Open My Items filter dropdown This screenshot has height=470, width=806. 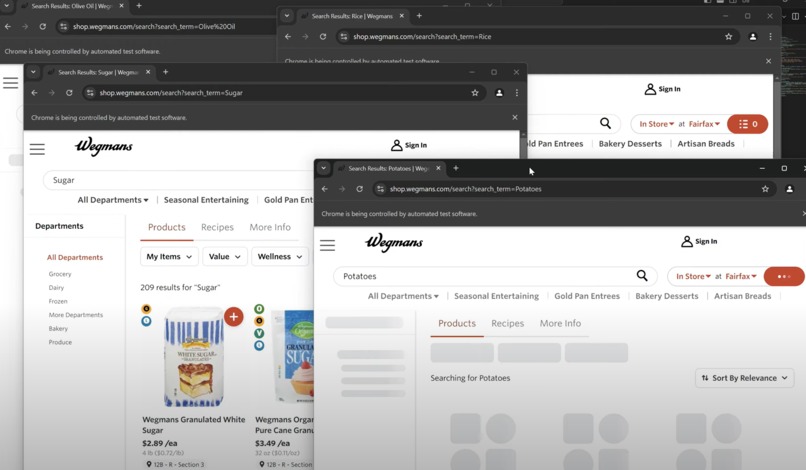click(169, 256)
